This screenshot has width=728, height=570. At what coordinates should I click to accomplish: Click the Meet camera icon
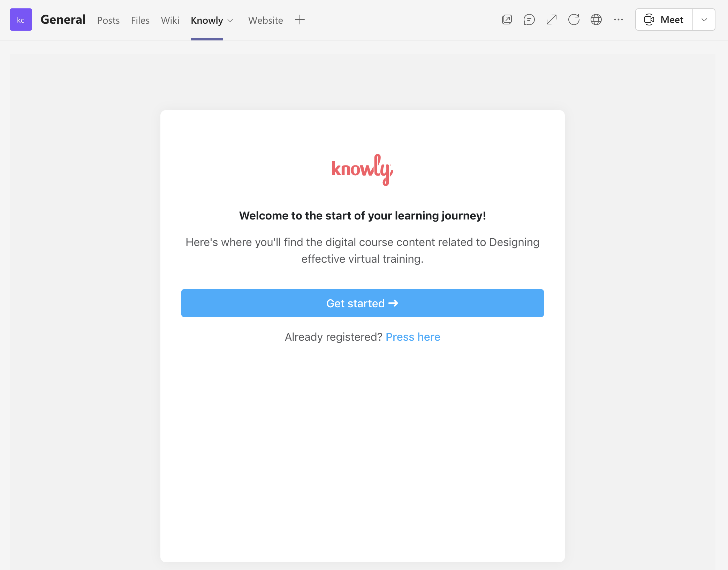(x=649, y=20)
